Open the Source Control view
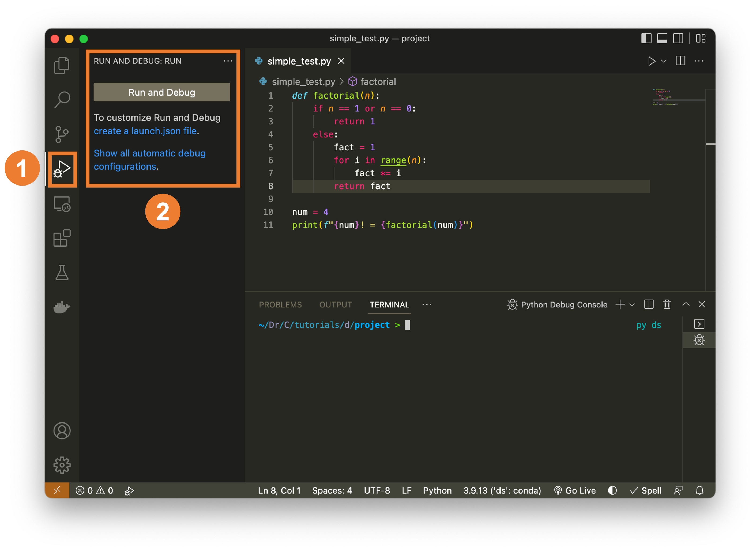Screen dimensions: 756x552 [62, 134]
